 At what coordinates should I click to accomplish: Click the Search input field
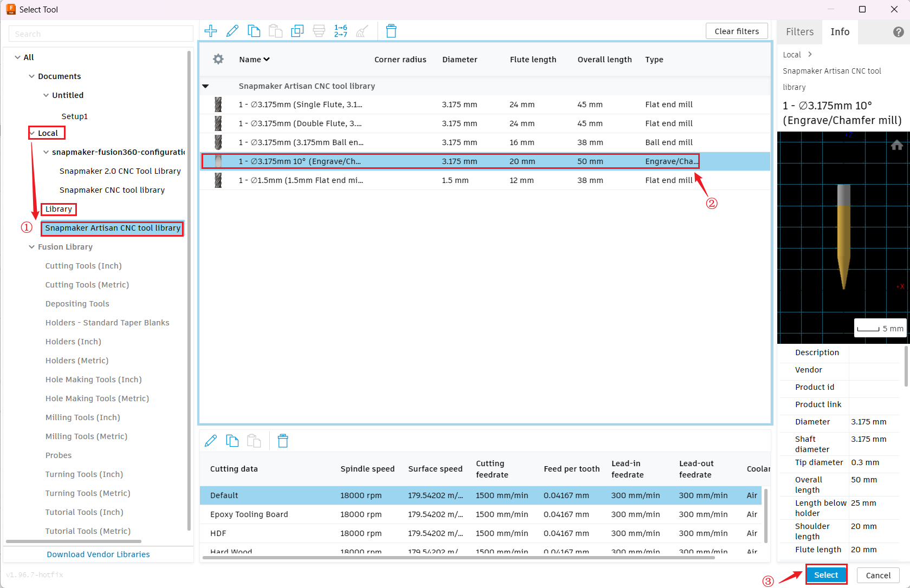click(x=101, y=34)
